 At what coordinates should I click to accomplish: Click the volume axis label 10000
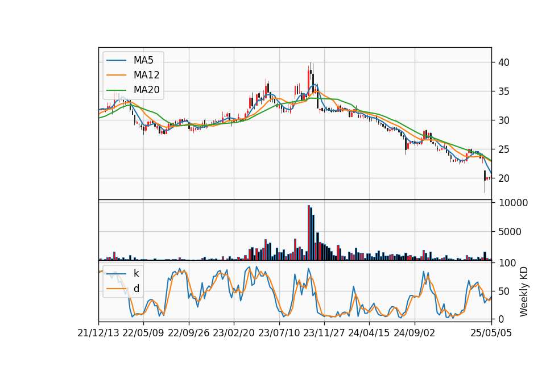(513, 203)
